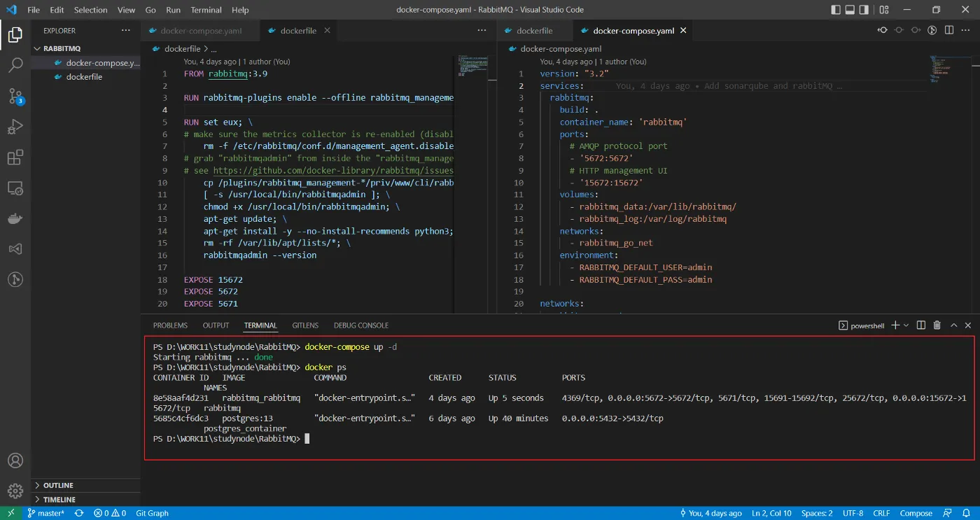980x520 pixels.
Task: Collapse the RABBITMQ folder section
Action: [86, 48]
